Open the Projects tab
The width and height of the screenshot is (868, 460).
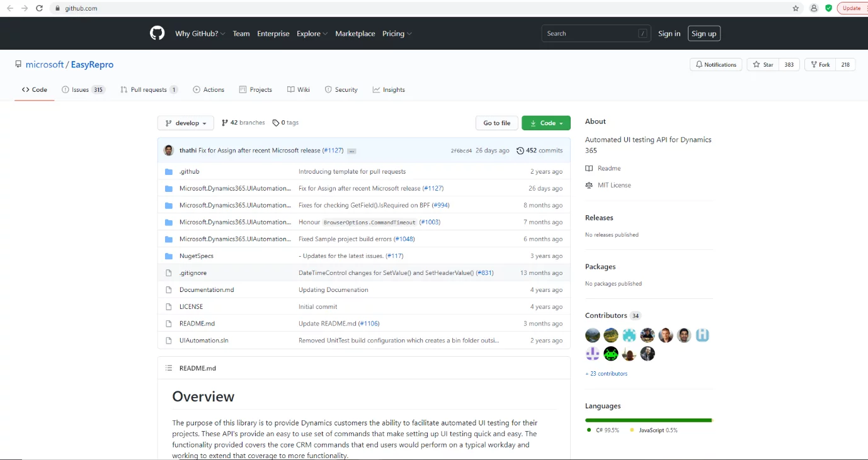click(256, 90)
